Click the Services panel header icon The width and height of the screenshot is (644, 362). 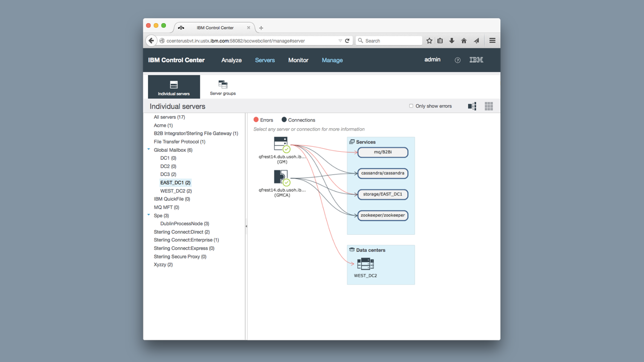coord(352,142)
